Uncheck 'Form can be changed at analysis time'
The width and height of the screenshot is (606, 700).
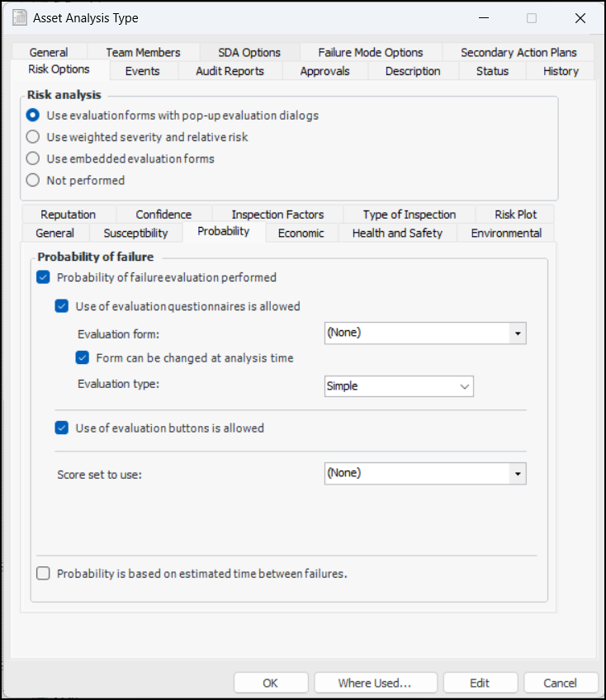[x=82, y=358]
